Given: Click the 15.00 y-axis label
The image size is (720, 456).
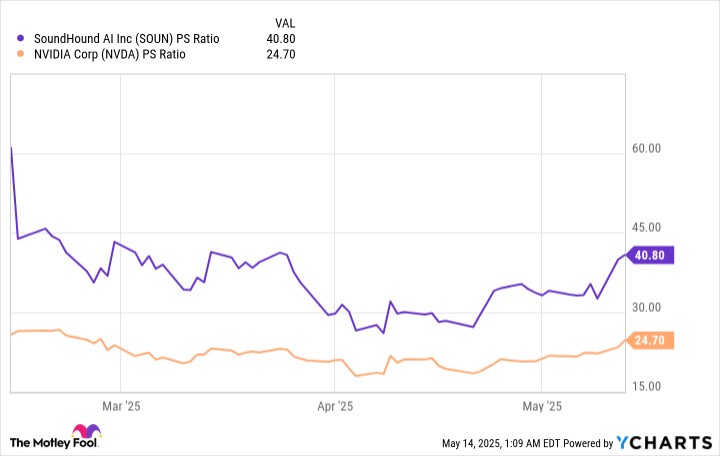Looking at the screenshot, I should tap(647, 386).
